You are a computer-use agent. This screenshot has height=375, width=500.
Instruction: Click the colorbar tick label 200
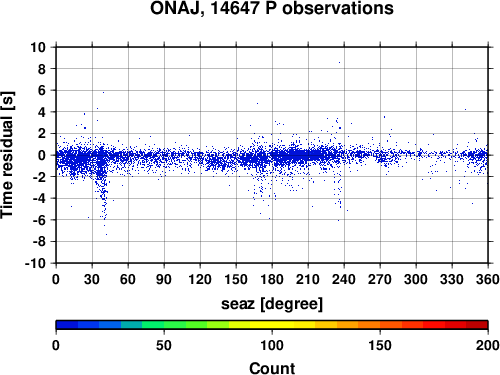tap(488, 345)
